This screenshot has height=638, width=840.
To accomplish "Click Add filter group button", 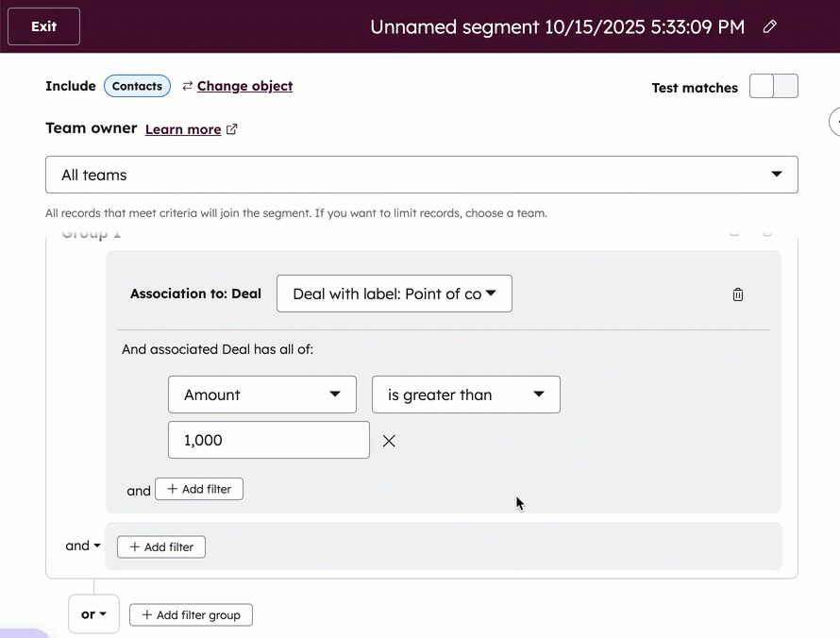I will pyautogui.click(x=191, y=615).
